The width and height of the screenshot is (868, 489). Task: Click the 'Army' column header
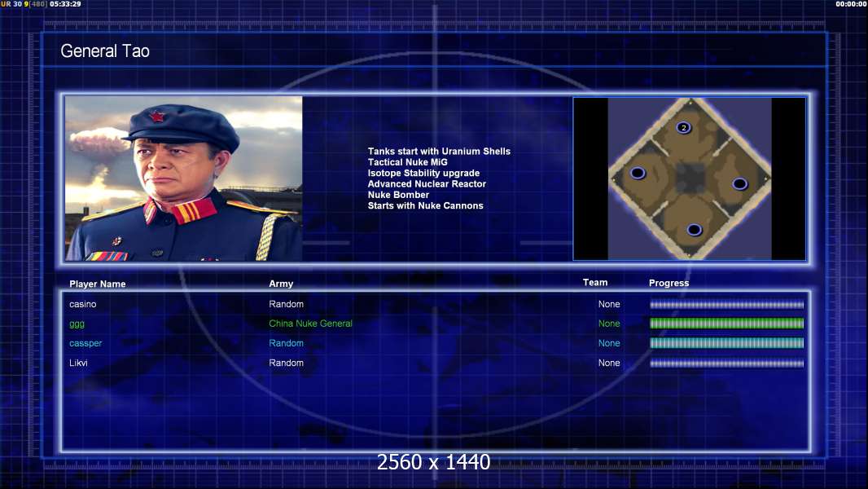point(281,284)
